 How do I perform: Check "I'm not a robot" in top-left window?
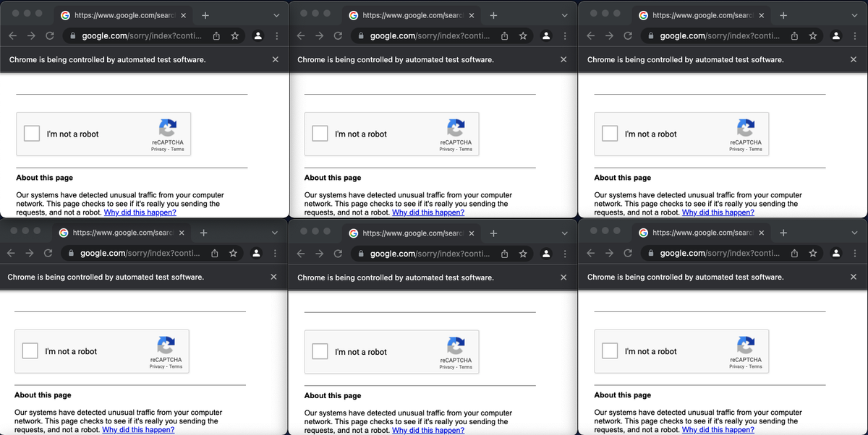pyautogui.click(x=32, y=134)
